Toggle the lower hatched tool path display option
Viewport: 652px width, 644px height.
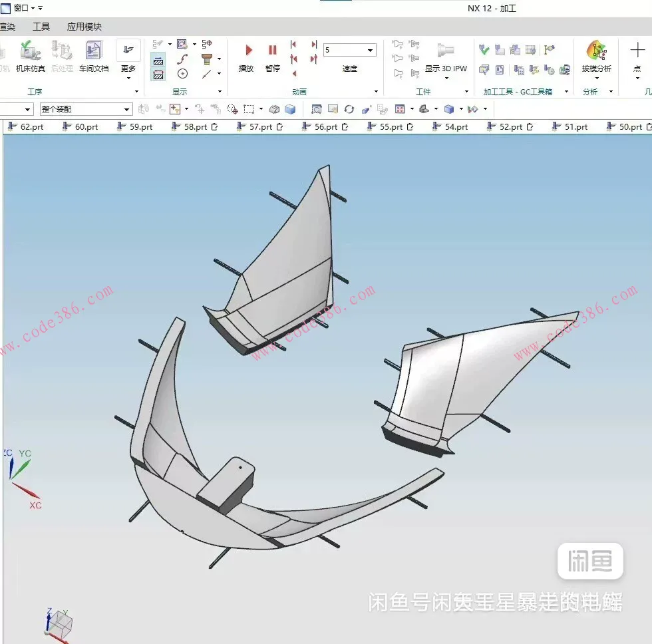point(158,75)
